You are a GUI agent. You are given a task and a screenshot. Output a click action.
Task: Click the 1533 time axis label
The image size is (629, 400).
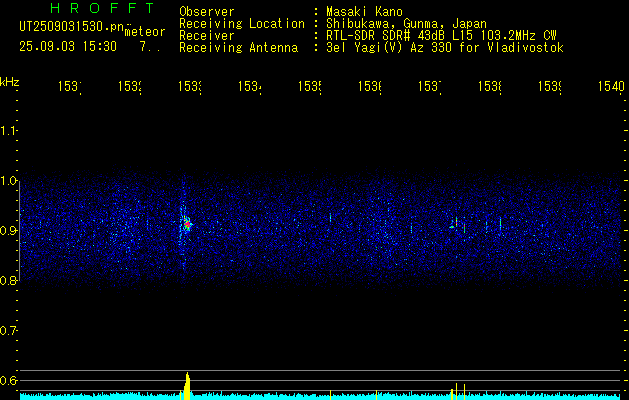click(x=190, y=86)
